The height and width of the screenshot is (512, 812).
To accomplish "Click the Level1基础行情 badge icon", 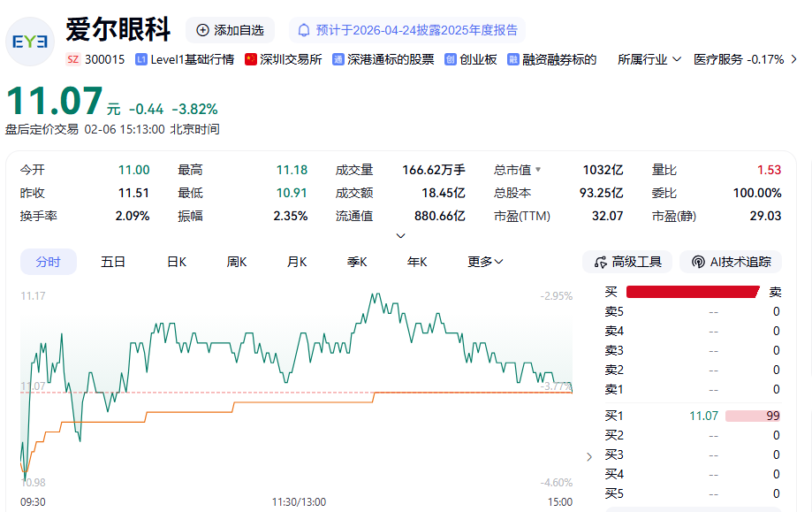I will click(141, 59).
